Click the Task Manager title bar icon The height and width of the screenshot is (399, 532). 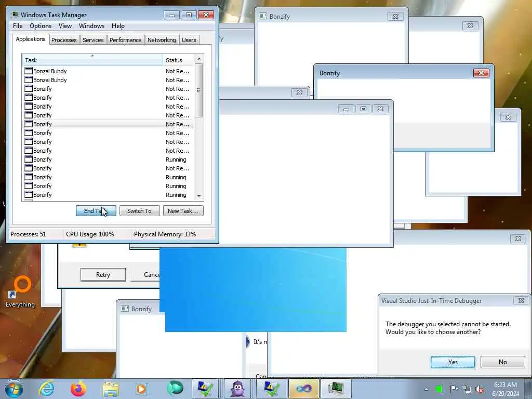(14, 15)
